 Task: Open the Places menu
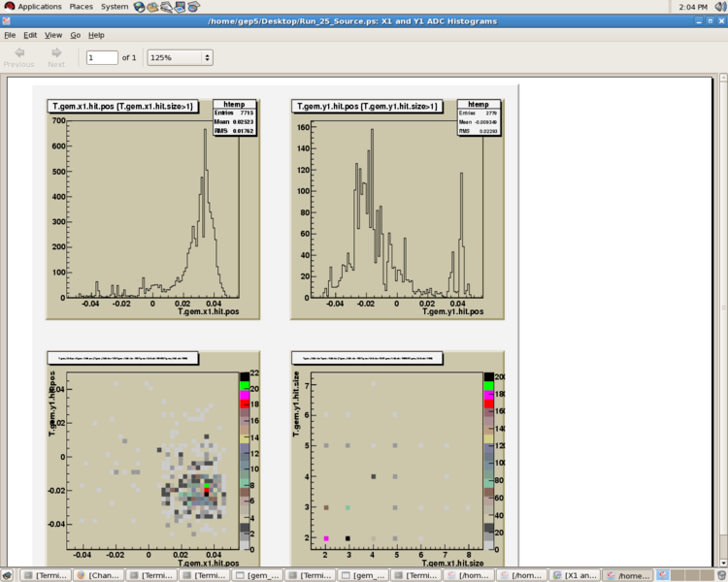point(82,7)
